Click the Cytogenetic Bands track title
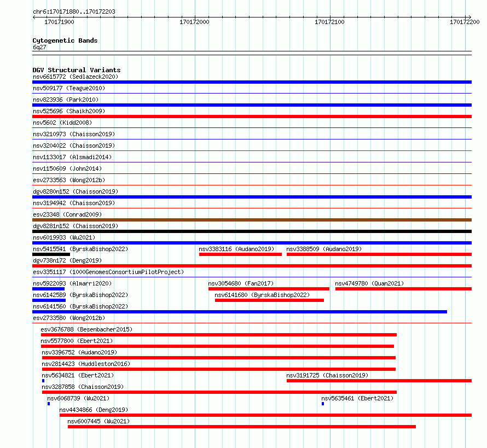487x448 pixels. point(65,40)
